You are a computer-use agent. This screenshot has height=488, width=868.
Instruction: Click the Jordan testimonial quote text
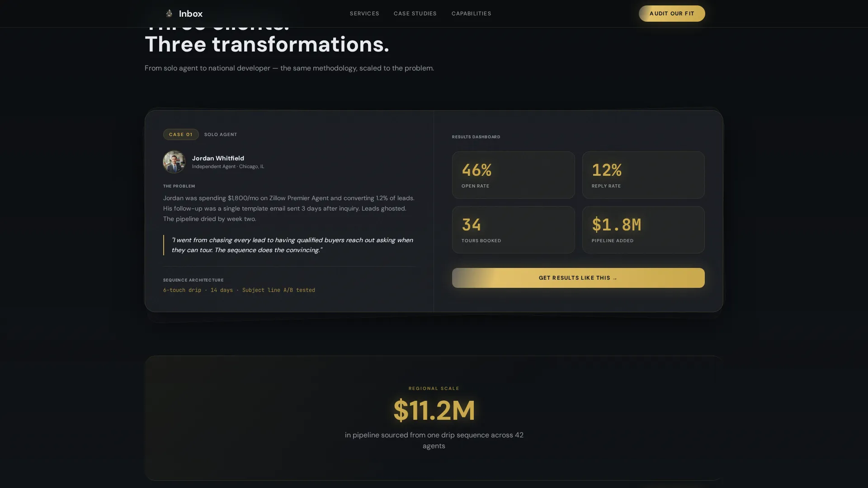click(x=292, y=245)
